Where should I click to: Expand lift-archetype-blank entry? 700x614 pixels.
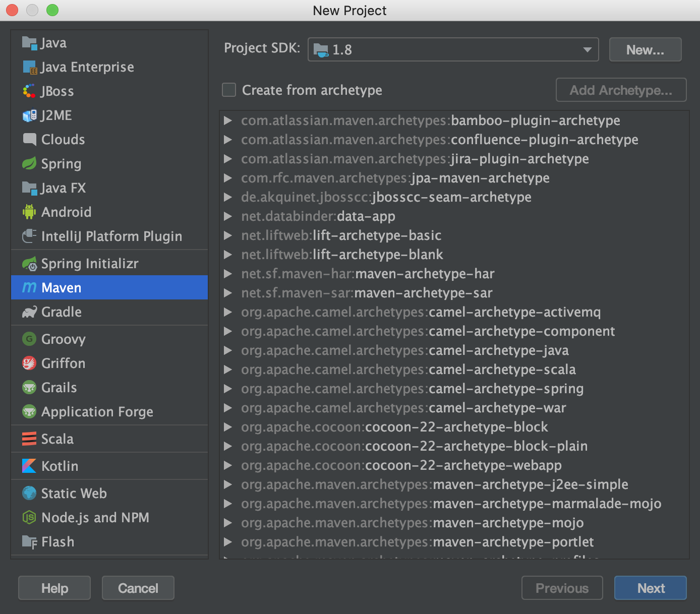[228, 255]
